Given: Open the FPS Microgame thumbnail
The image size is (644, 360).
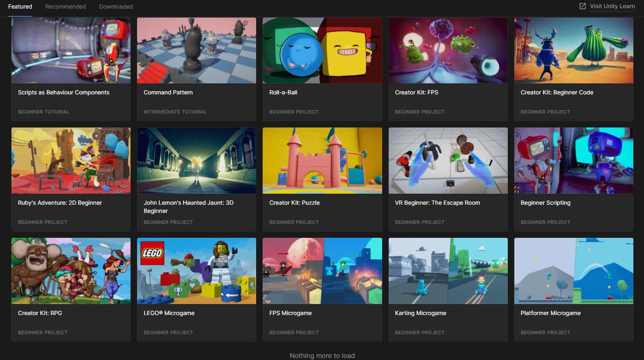Looking at the screenshot, I should tap(322, 271).
